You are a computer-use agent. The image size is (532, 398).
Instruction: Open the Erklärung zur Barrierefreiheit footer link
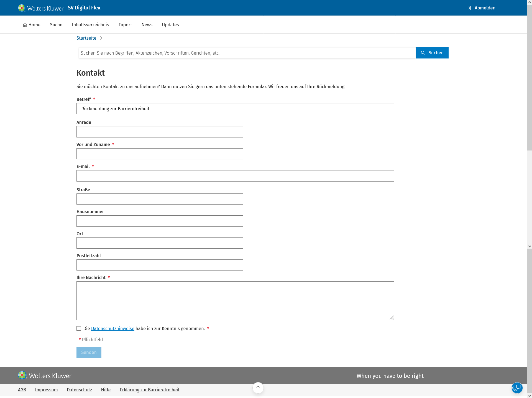pos(149,390)
